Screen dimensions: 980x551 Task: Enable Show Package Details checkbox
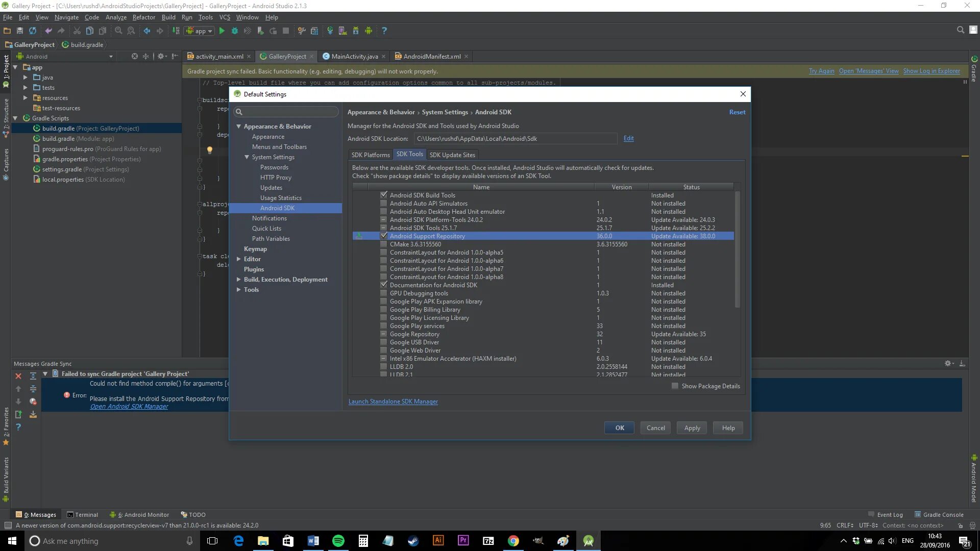[x=675, y=386]
